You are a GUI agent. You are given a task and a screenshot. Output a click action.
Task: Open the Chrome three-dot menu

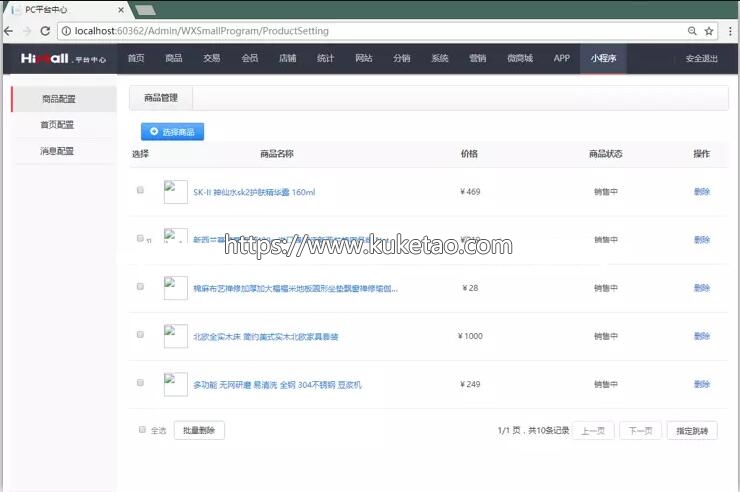pos(729,31)
